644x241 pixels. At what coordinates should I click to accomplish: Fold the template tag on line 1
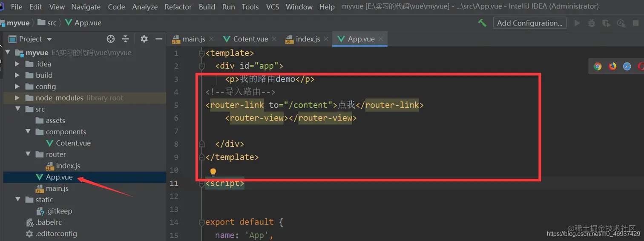pos(201,53)
